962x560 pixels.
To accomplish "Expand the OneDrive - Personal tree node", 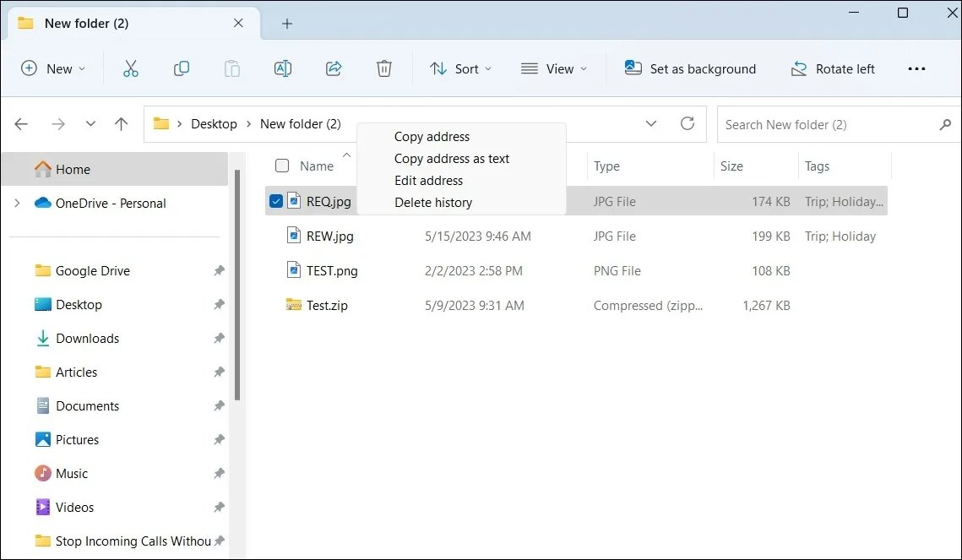I will (x=19, y=203).
